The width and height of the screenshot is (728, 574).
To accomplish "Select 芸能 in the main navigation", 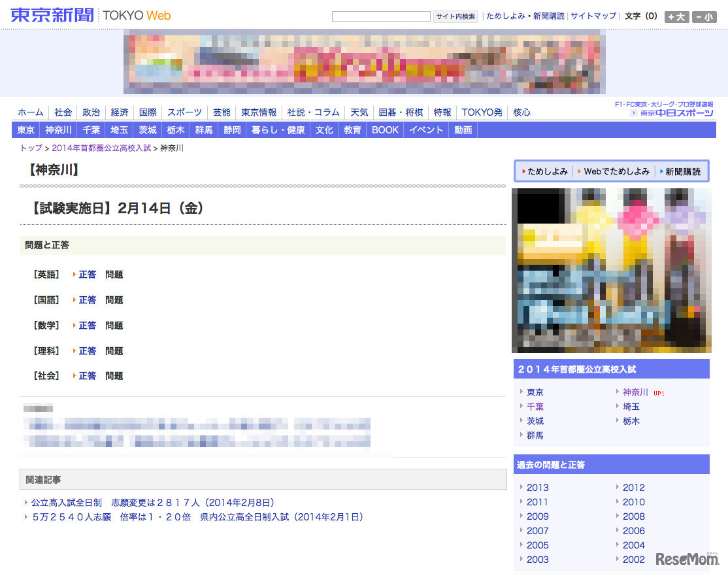I will (222, 112).
